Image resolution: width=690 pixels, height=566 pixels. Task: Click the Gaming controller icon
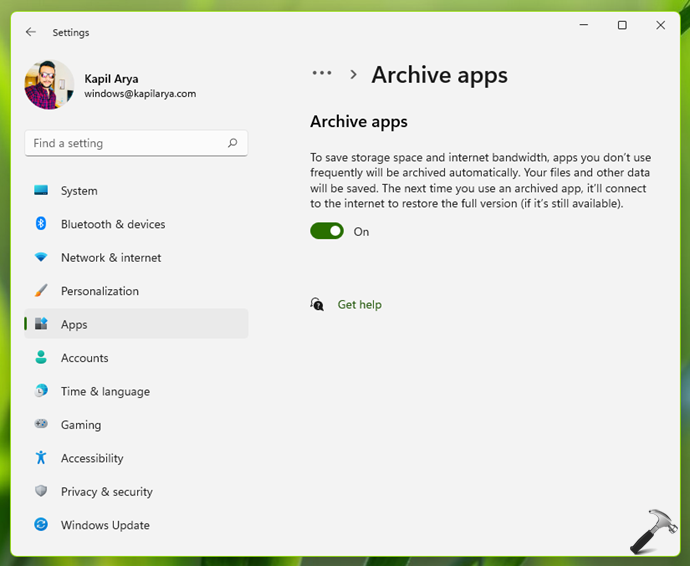pos(41,425)
